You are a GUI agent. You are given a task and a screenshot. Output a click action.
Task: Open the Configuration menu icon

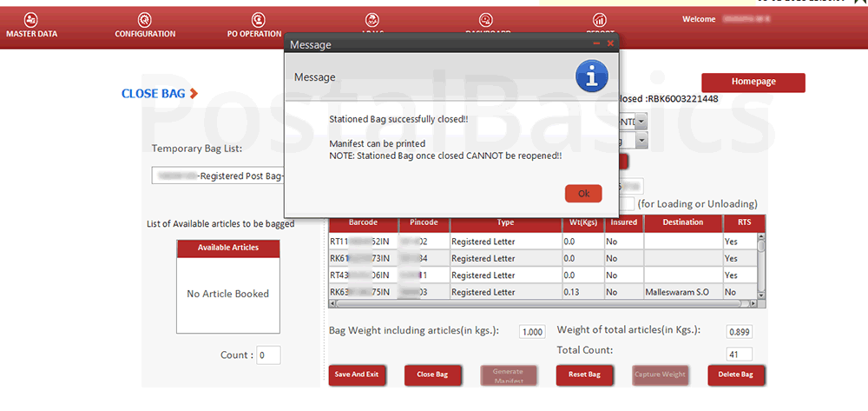[x=145, y=20]
